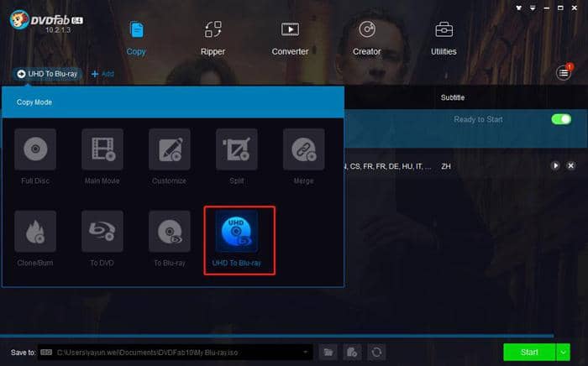The height and width of the screenshot is (366, 588).
Task: Click the Subtitle column header
Action: tap(453, 97)
